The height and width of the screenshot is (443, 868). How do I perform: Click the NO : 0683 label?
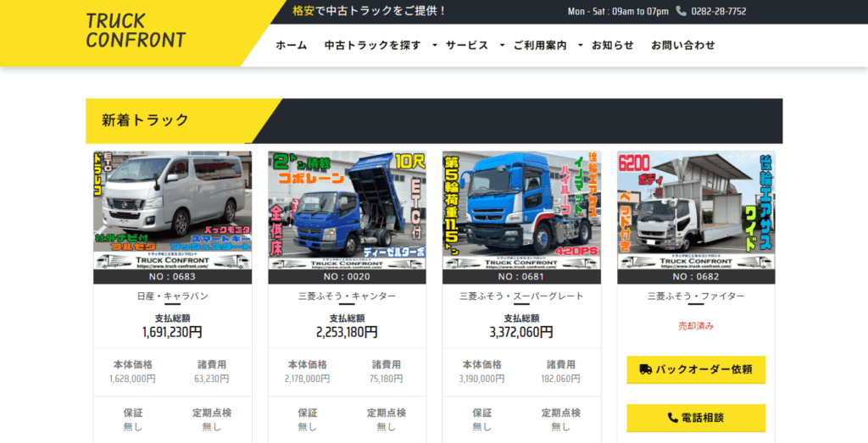[173, 276]
